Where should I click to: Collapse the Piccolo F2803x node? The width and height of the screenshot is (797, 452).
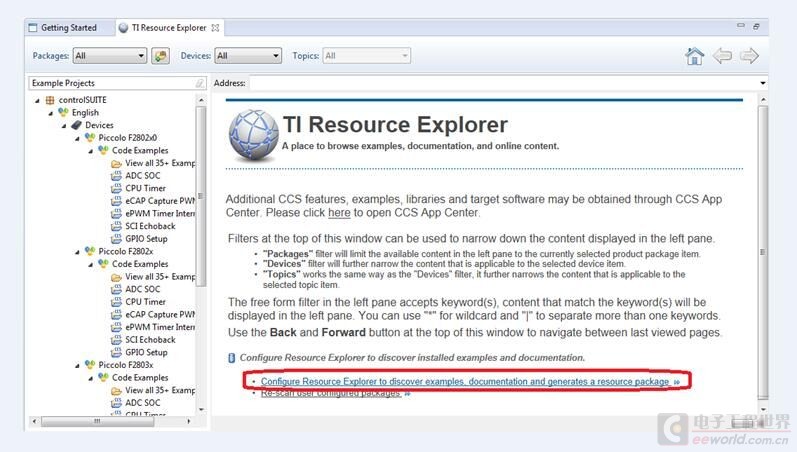77,365
